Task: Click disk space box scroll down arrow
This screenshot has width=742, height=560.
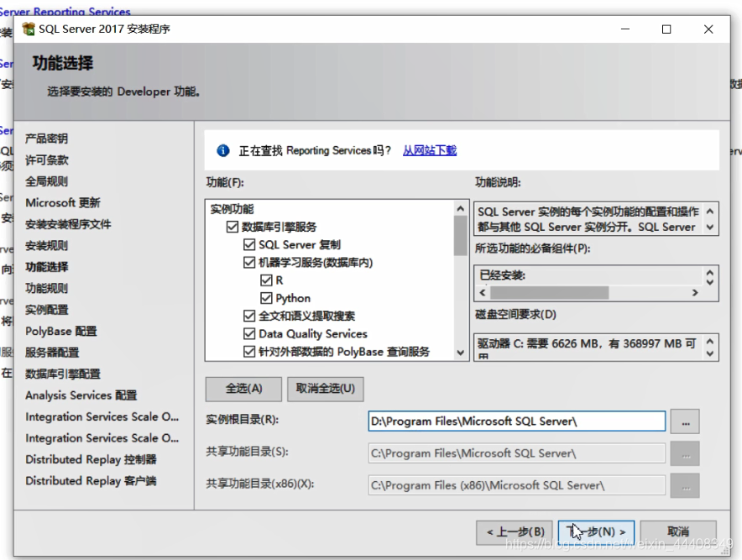Action: pyautogui.click(x=710, y=353)
